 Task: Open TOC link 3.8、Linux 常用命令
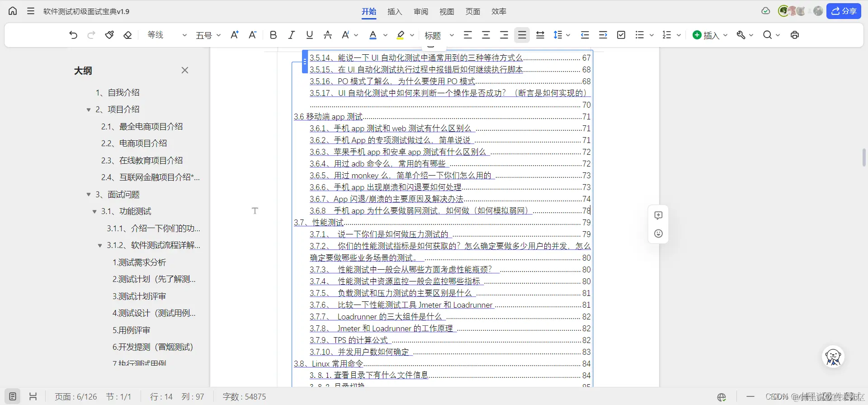pos(329,363)
